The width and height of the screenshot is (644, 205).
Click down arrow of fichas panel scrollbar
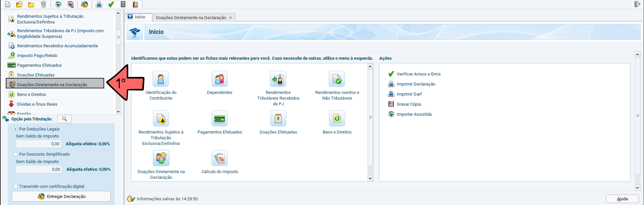click(x=370, y=178)
